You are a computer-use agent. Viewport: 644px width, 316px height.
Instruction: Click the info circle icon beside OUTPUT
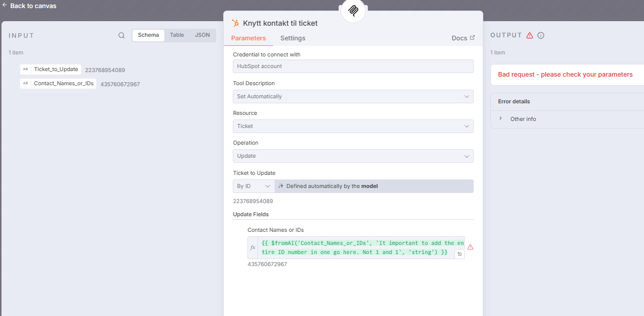[541, 35]
